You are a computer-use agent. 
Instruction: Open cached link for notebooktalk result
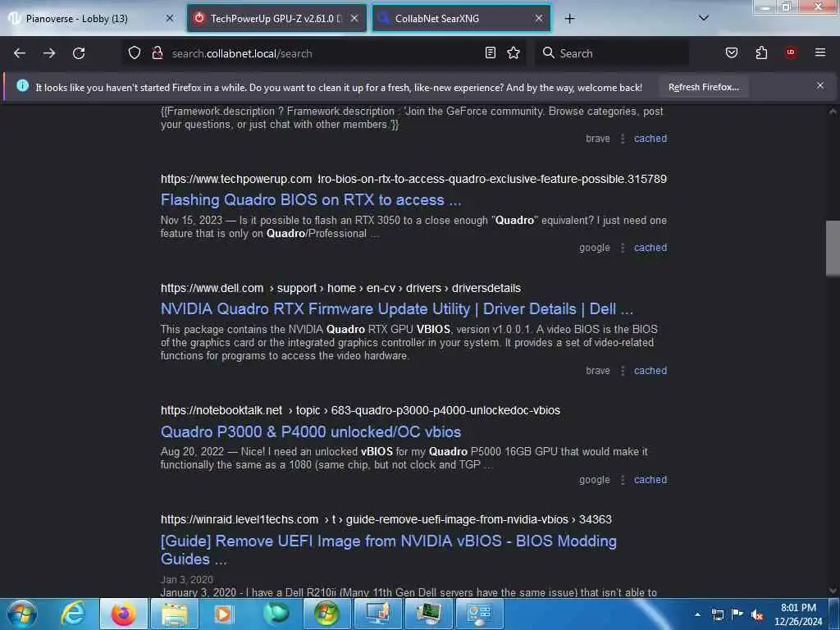(x=651, y=479)
